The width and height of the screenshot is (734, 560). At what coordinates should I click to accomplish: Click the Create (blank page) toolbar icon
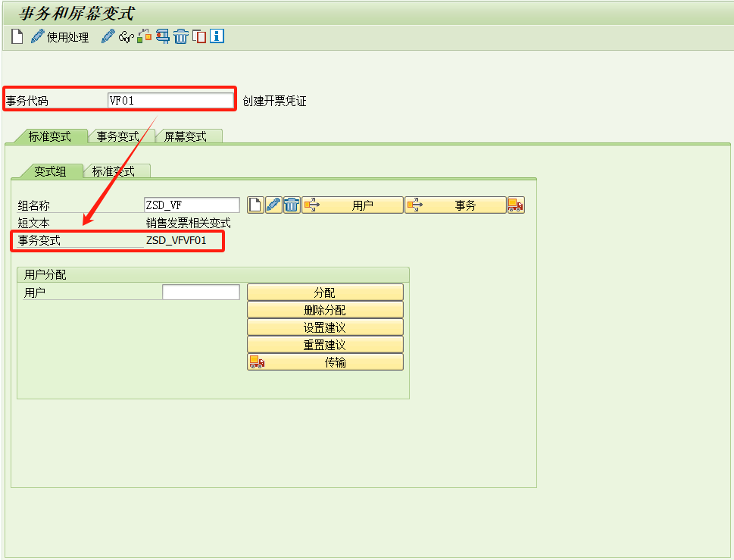coord(17,36)
